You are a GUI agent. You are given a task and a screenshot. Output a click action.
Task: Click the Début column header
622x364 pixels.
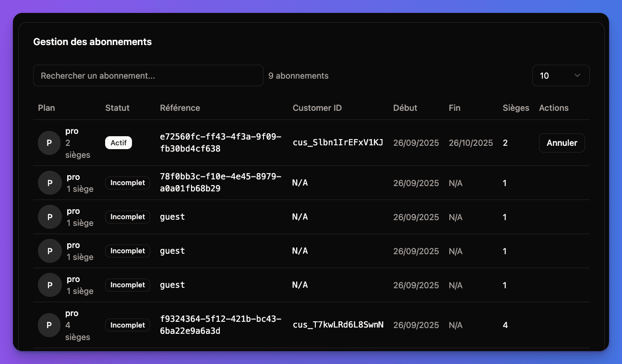(405, 108)
